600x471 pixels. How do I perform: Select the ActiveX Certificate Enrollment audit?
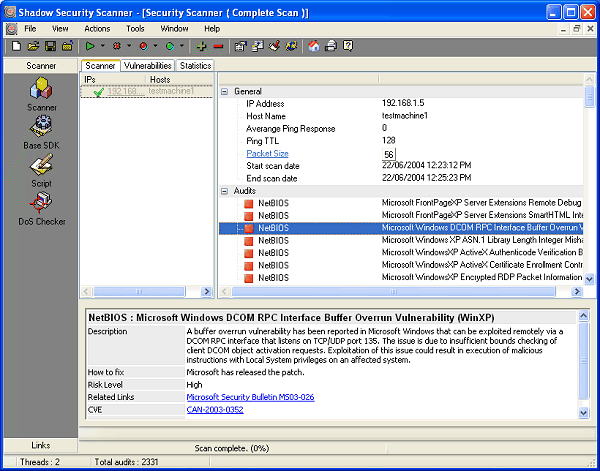pos(401,265)
